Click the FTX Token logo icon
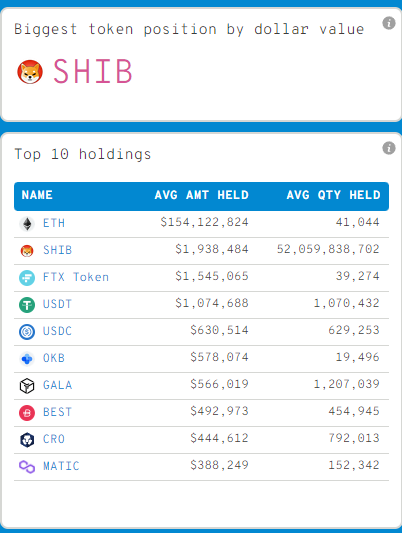Viewport: 402px width, 533px height. click(x=27, y=277)
